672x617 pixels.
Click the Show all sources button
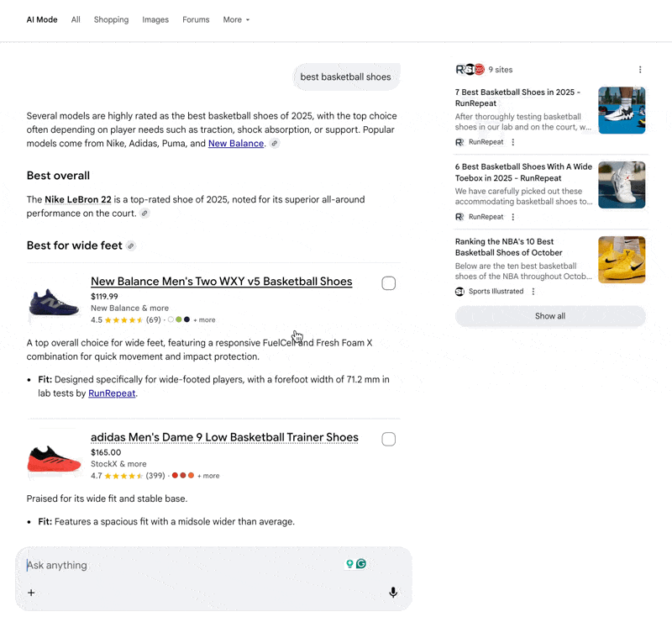550,316
